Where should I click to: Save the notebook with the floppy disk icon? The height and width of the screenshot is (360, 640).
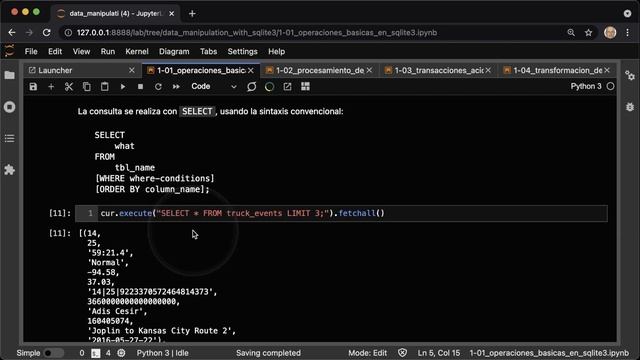point(33,87)
